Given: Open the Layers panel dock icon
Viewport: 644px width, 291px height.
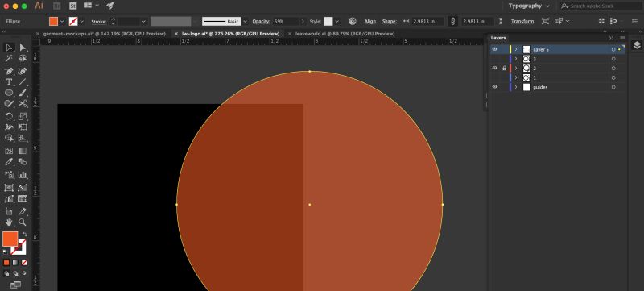Looking at the screenshot, I should [x=637, y=45].
